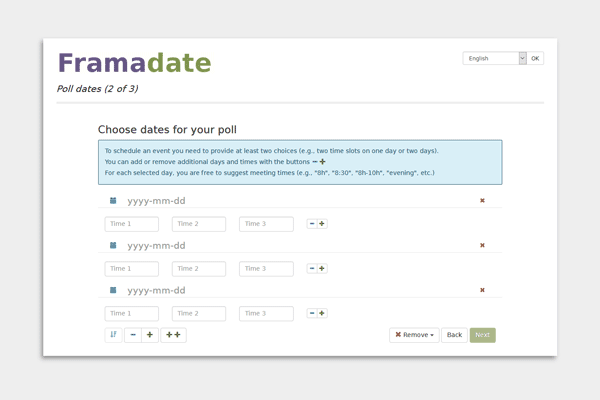Open the English language dropdown
The image size is (600, 400).
(494, 58)
